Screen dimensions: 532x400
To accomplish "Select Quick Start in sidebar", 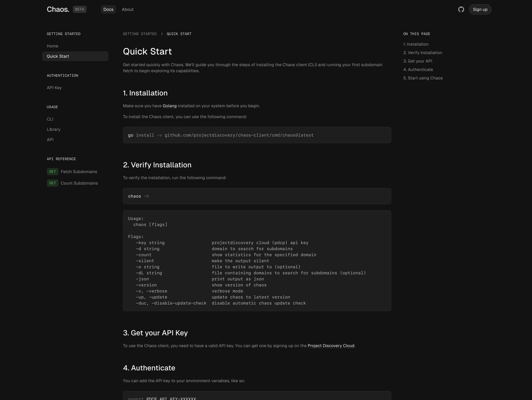I will pos(75,56).
